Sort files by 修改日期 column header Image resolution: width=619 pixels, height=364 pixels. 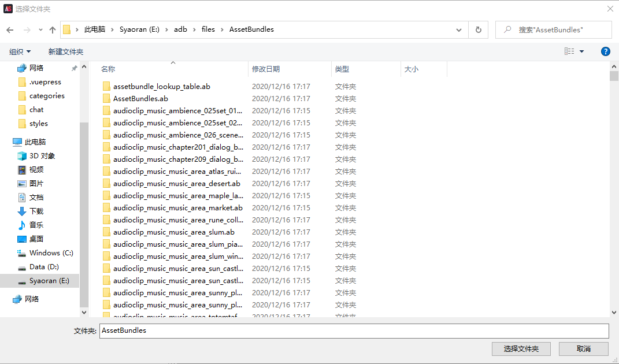tap(266, 69)
